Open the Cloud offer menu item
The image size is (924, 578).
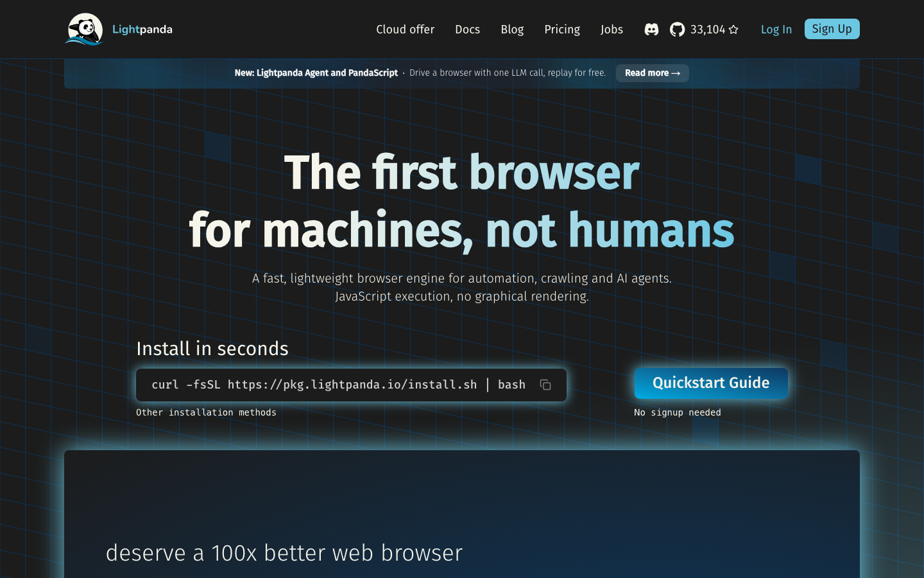click(405, 30)
